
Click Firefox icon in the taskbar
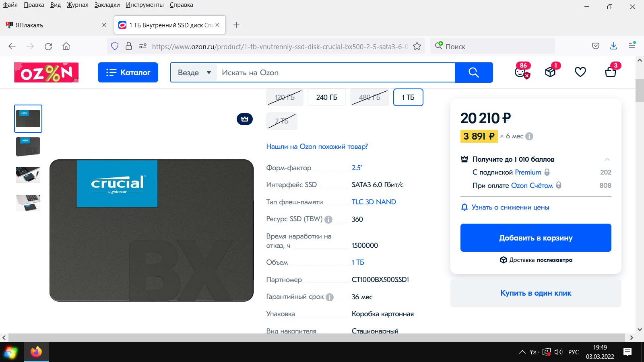(x=36, y=352)
